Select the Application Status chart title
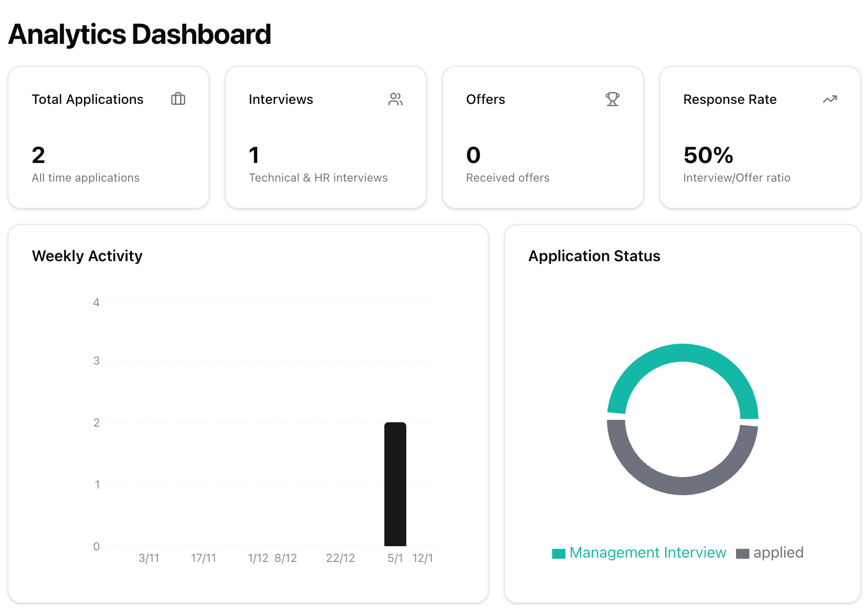 (594, 256)
